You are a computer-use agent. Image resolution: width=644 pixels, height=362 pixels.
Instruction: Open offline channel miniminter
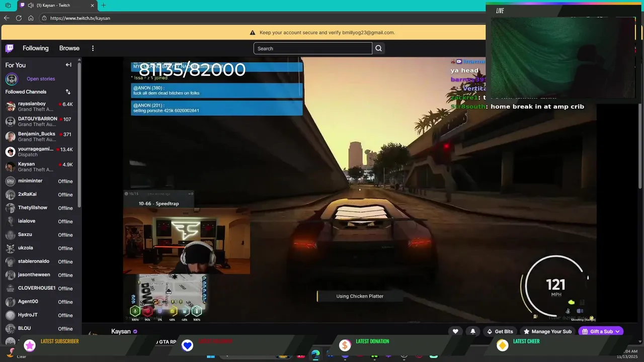39,181
